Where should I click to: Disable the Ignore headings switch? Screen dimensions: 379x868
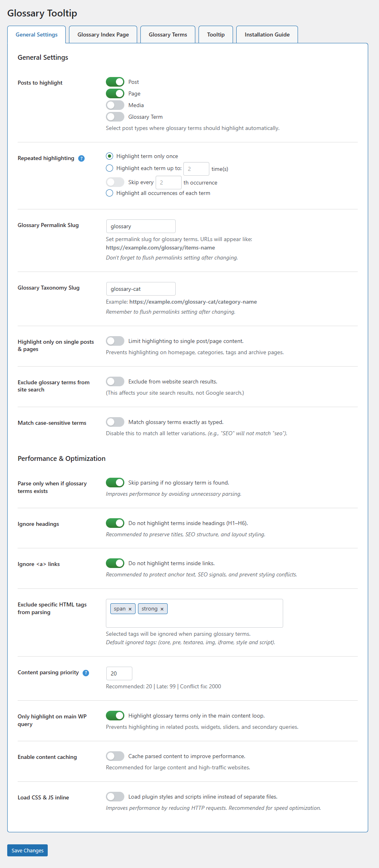click(x=115, y=523)
